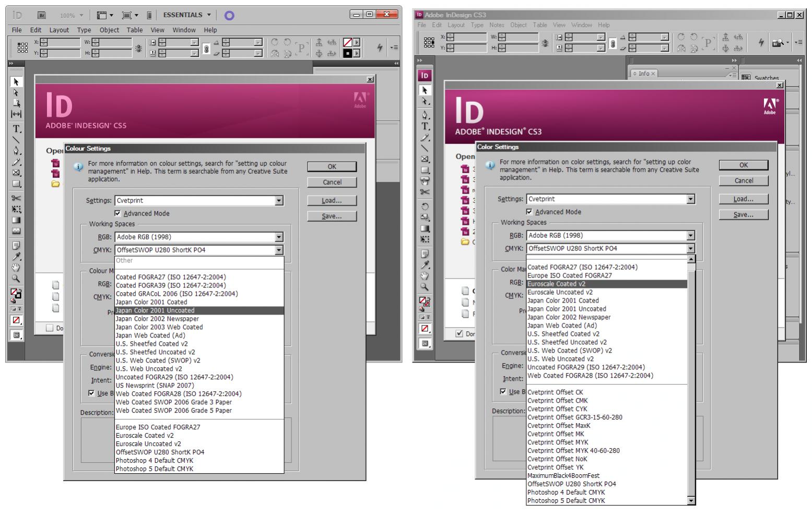Select the Rotate tool in CS3 toolbox
Screen dimensions: 812x517
tap(425, 206)
